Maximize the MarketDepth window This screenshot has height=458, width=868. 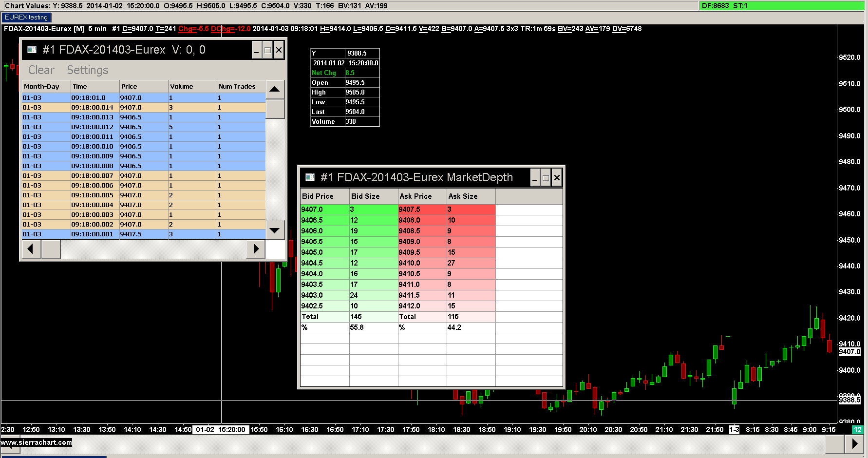tap(546, 178)
